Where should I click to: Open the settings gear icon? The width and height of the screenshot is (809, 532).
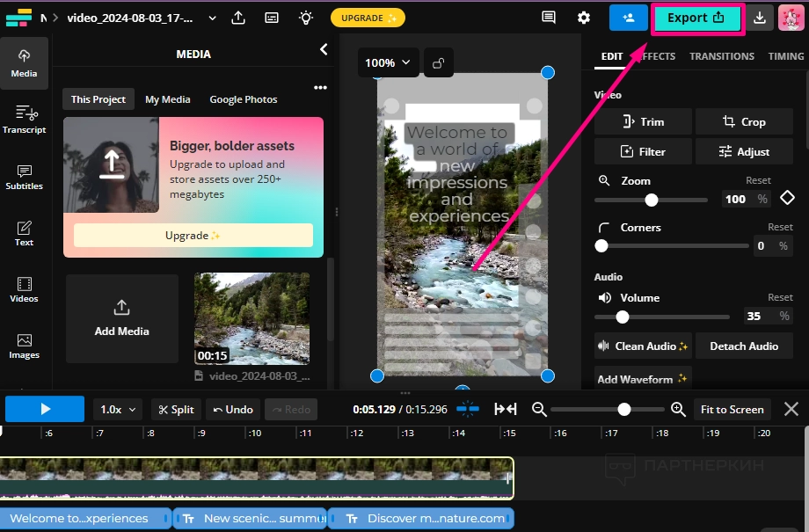(584, 18)
